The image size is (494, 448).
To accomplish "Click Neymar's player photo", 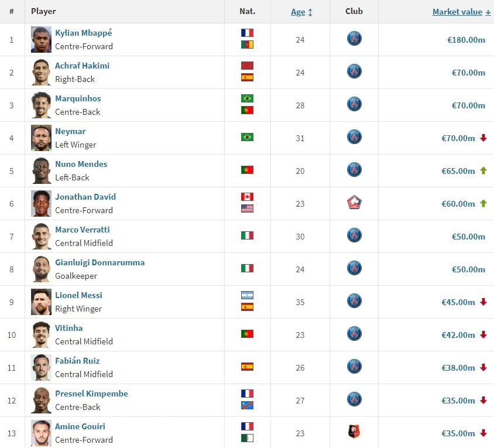I will coord(42,138).
